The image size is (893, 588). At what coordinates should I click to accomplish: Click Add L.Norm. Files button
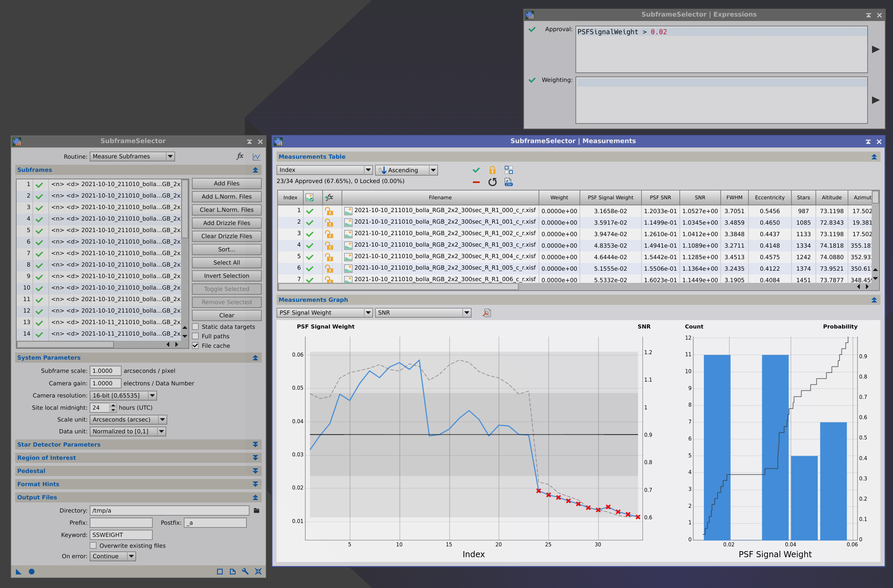(x=226, y=197)
